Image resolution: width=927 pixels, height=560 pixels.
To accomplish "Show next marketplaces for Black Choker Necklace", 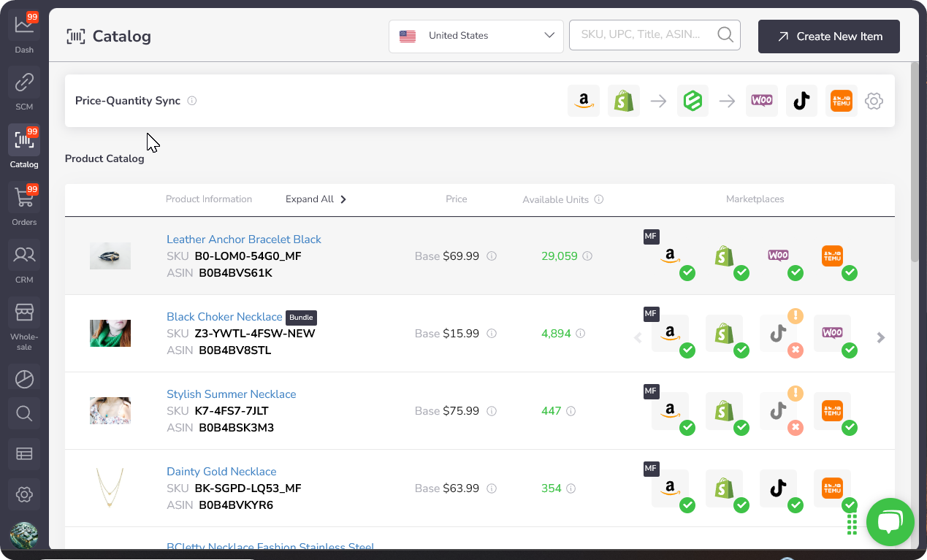I will (x=881, y=337).
